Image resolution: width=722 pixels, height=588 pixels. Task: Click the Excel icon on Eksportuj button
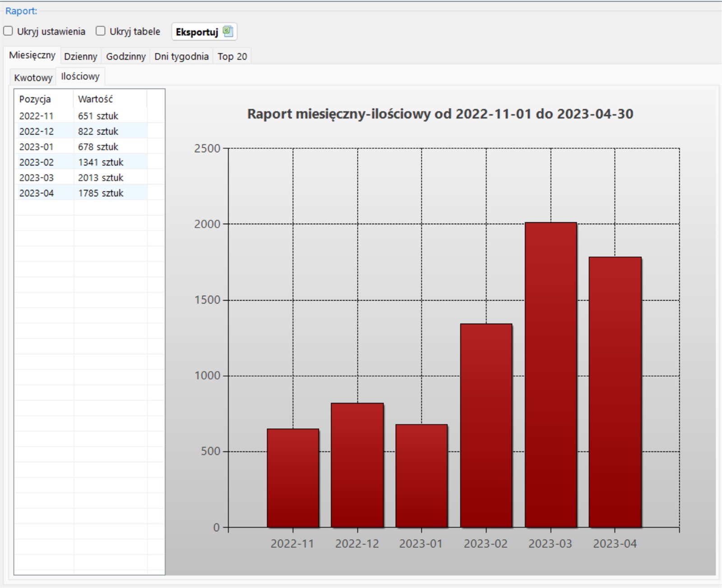[228, 31]
